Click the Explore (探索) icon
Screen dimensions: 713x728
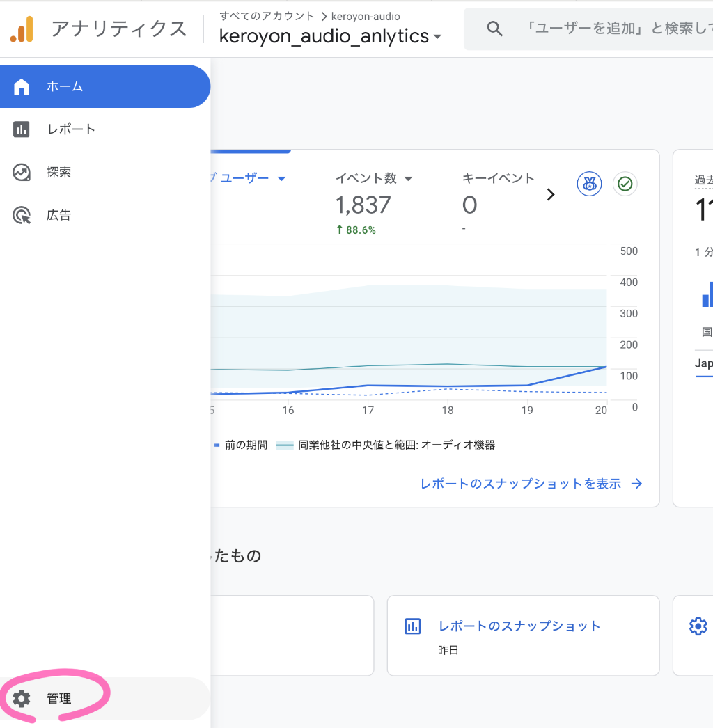[x=22, y=173]
